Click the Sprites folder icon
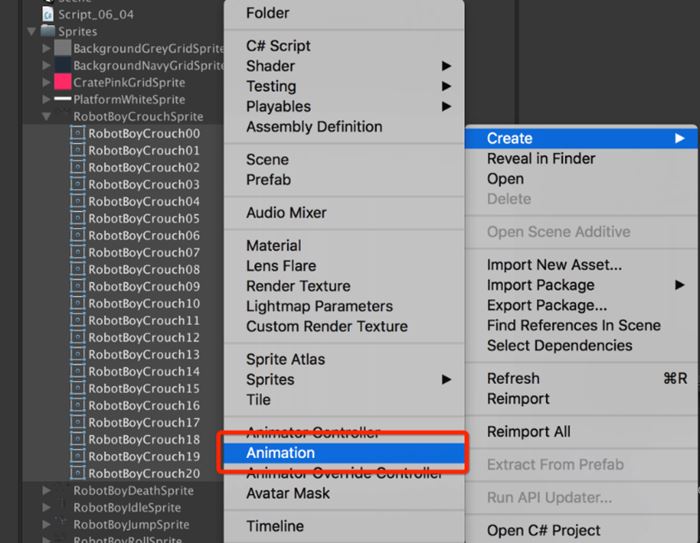 pos(48,31)
